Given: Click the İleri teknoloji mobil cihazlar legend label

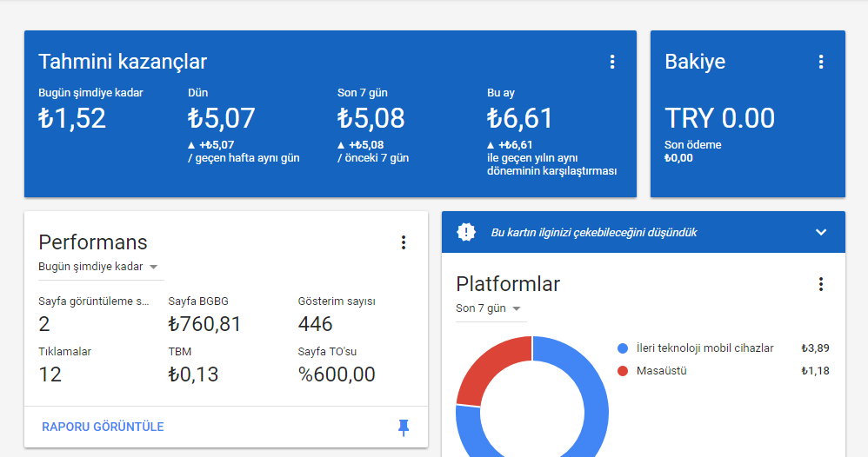Looking at the screenshot, I should pos(705,348).
